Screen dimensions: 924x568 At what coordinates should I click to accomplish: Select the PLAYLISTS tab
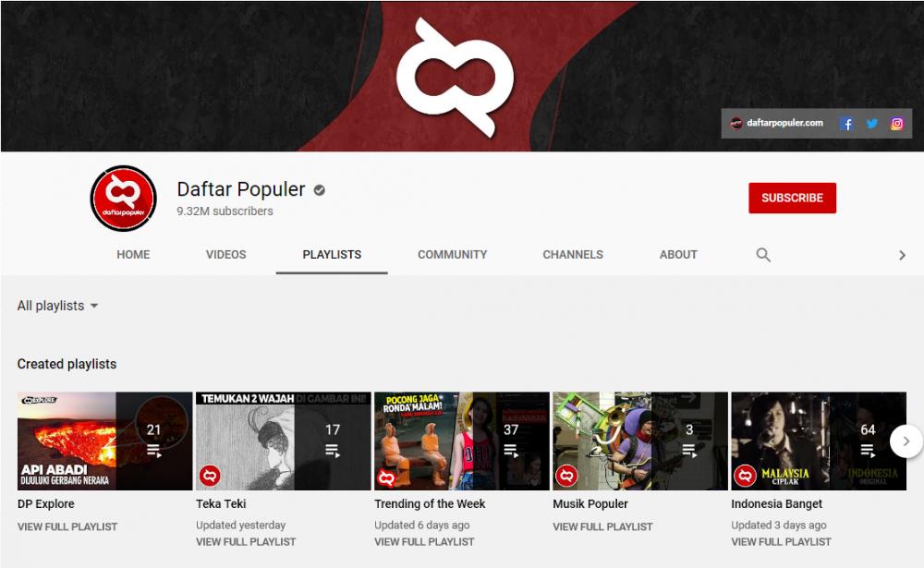pos(332,255)
